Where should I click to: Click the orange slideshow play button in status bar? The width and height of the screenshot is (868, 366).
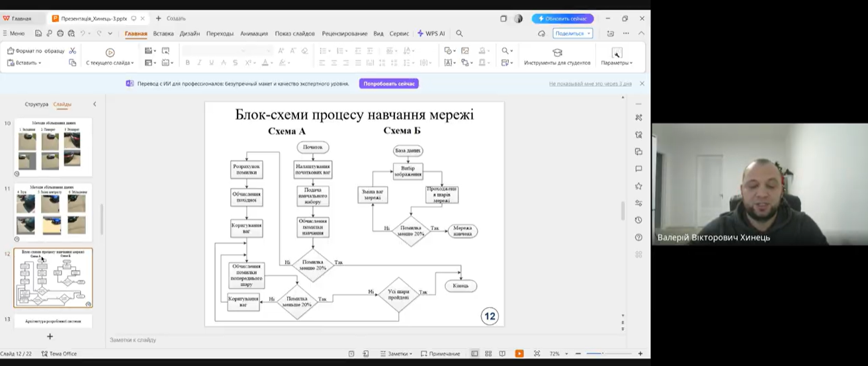(519, 353)
